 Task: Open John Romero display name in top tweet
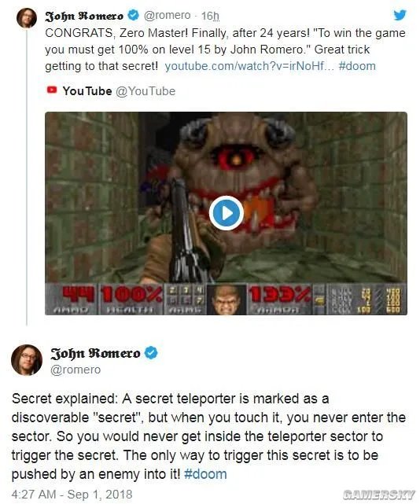(x=84, y=16)
